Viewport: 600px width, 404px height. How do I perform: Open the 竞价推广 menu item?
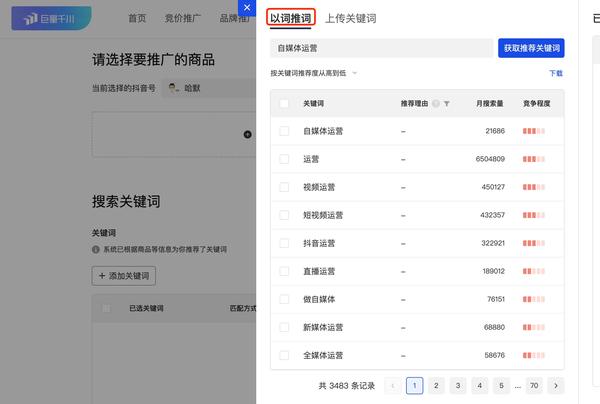pos(183,18)
